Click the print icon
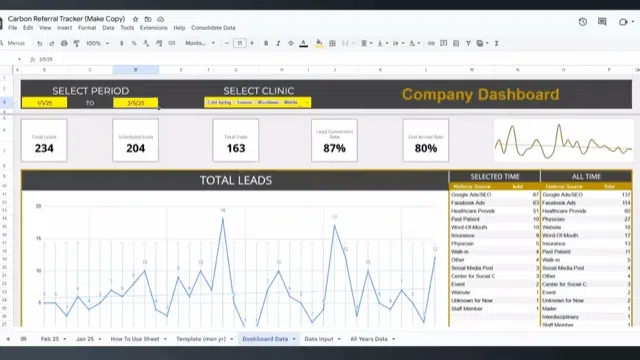Screen dimensions: 640x360 click(64, 43)
